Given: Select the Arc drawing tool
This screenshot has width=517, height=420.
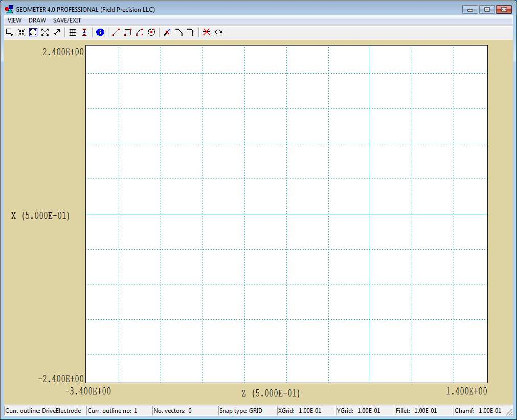Looking at the screenshot, I should (139, 32).
